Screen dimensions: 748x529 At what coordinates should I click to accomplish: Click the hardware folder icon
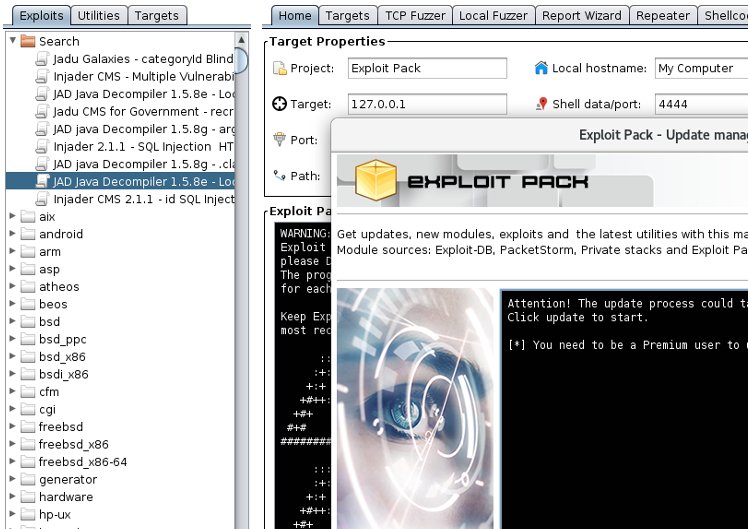pyautogui.click(x=28, y=497)
